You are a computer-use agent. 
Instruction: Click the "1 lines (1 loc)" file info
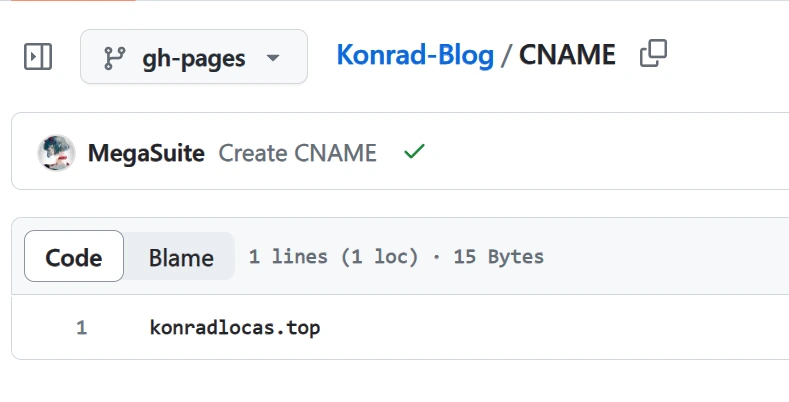tap(333, 257)
